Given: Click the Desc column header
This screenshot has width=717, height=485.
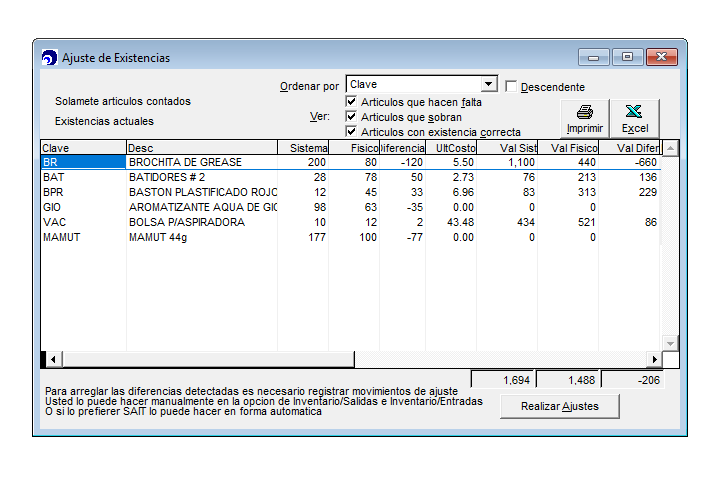Looking at the screenshot, I should pyautogui.click(x=202, y=148).
